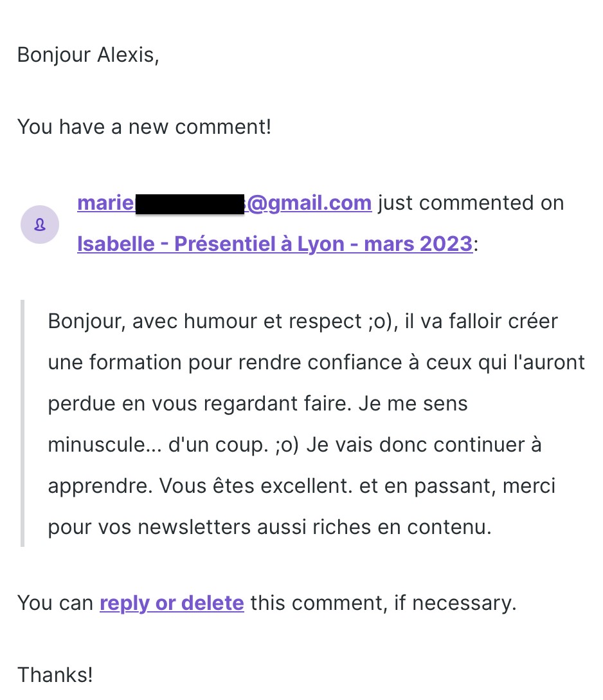The image size is (603, 700).
Task: Click the just commented on text
Action: [x=471, y=203]
